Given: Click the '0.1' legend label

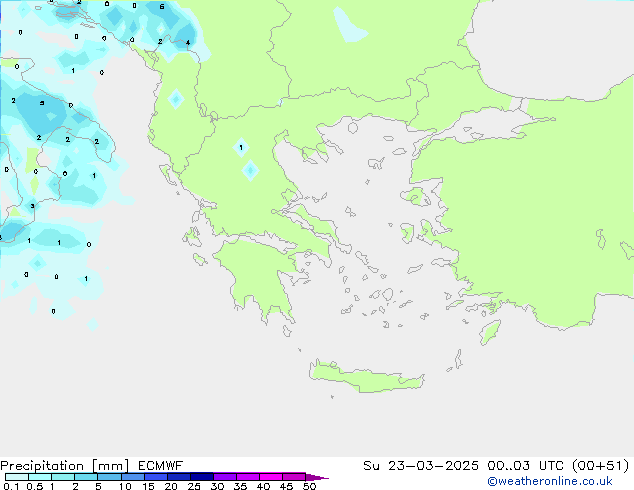Looking at the screenshot, I should [11, 486].
